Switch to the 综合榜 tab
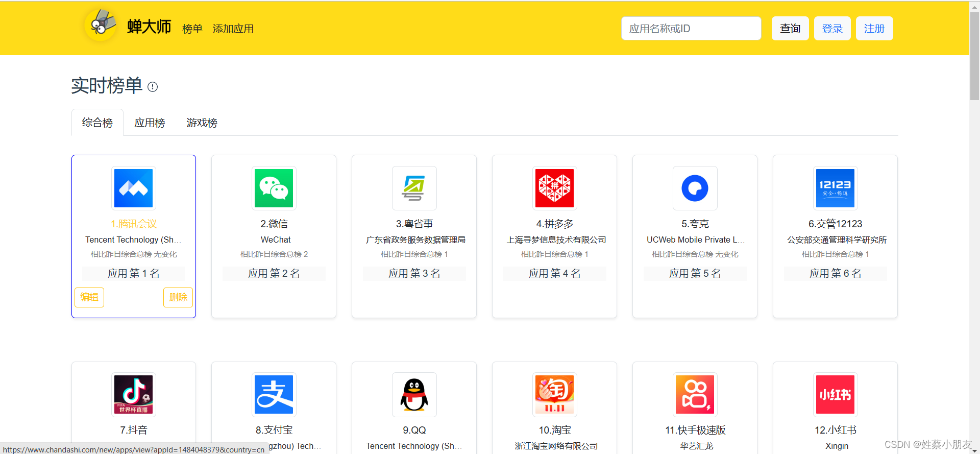Image resolution: width=980 pixels, height=454 pixels. click(x=97, y=123)
